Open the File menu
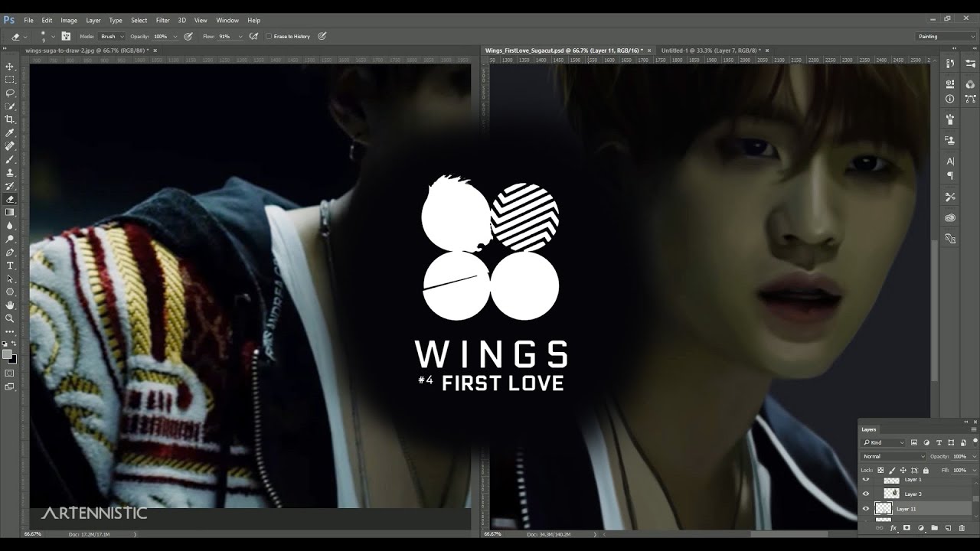Viewport: 980px width, 551px height. (28, 20)
